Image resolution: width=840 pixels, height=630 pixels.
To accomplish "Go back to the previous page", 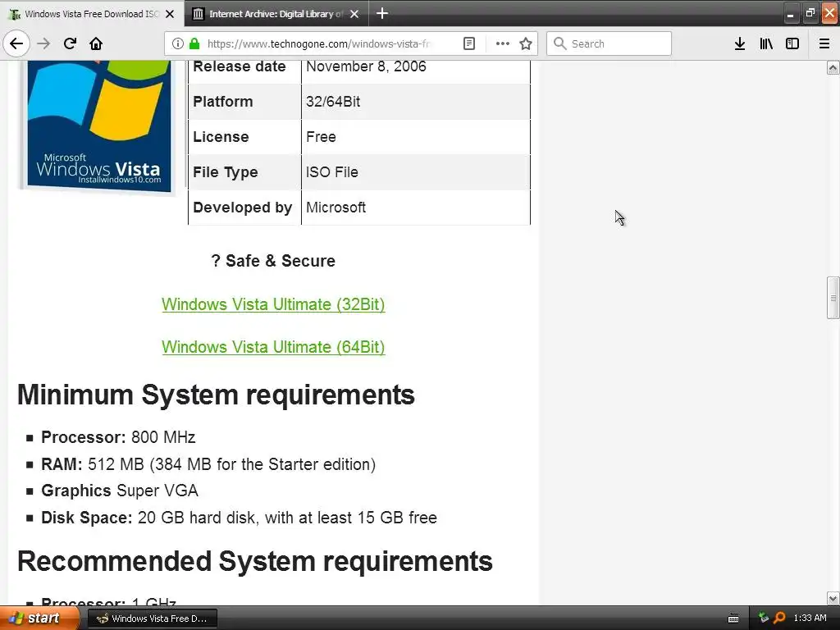I will pos(16,43).
